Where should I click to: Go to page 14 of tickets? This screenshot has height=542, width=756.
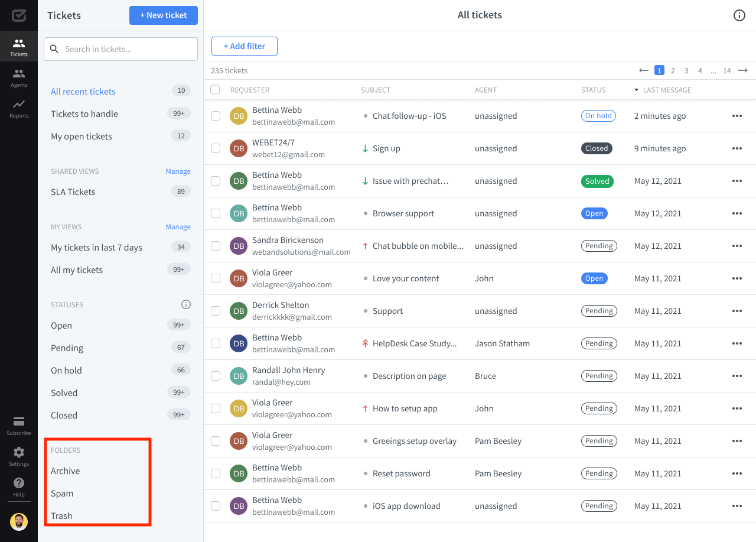coord(727,70)
